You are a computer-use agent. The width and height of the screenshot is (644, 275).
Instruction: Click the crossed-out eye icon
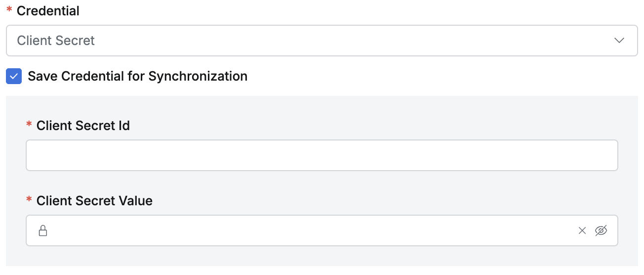pyautogui.click(x=601, y=230)
